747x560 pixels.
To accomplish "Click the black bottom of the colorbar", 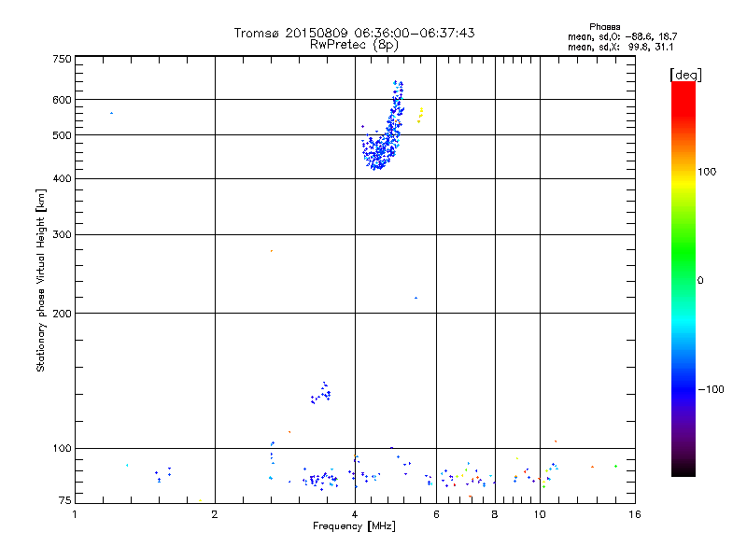I will pyautogui.click(x=684, y=469).
